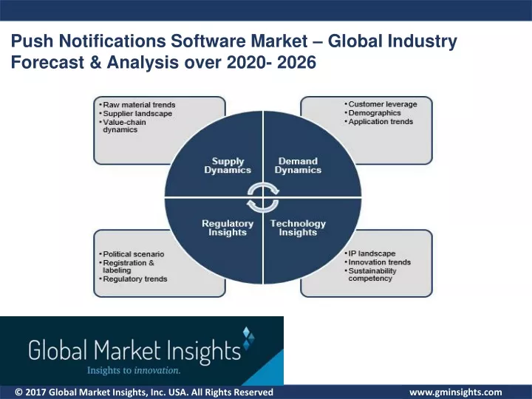The width and height of the screenshot is (532, 399).
Task: Click the Registration & labeling bullet
Action: pyautogui.click(x=126, y=266)
